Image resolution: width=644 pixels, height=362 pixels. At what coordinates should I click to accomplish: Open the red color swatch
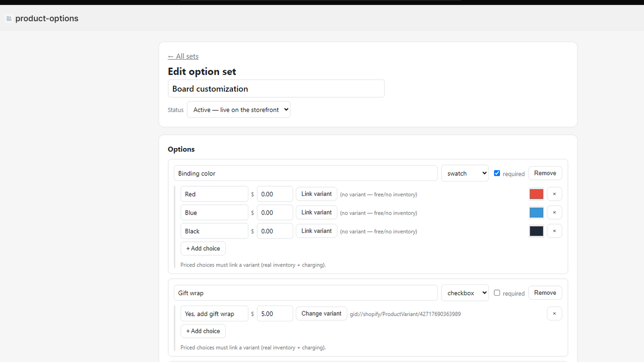click(x=536, y=194)
